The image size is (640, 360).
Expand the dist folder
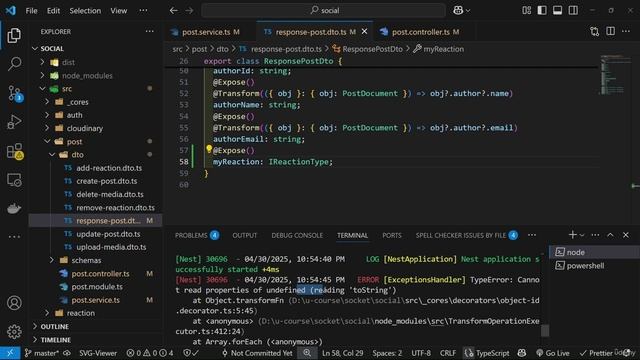(x=42, y=62)
